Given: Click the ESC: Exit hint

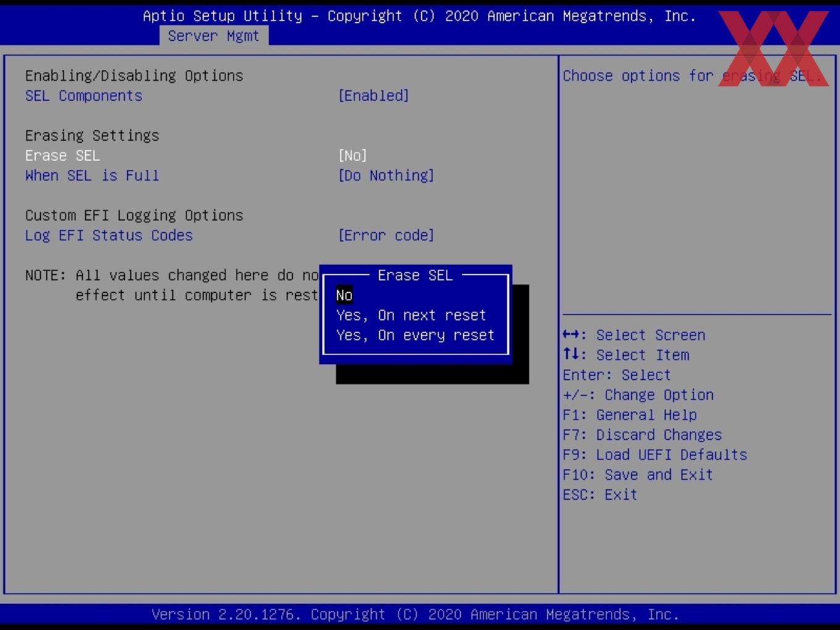Looking at the screenshot, I should (600, 495).
